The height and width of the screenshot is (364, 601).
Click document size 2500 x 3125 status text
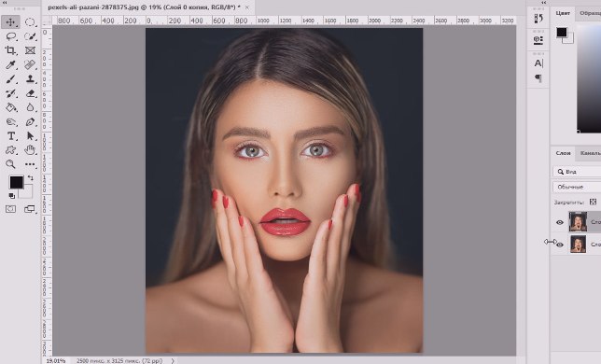[x=119, y=360]
